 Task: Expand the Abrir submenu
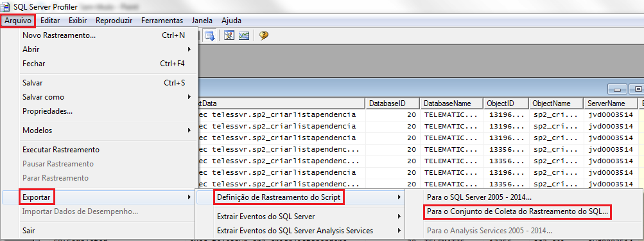pyautogui.click(x=100, y=49)
